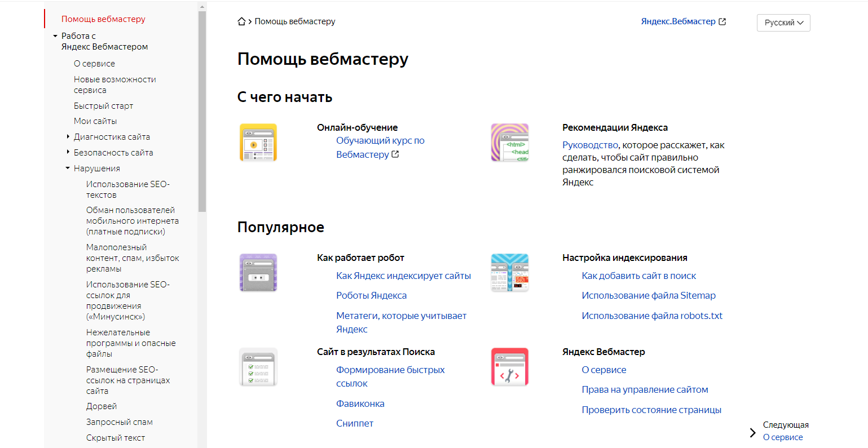This screenshot has width=868, height=448.
Task: Click the Яндекс.Вебмастер link in header
Action: tap(678, 21)
